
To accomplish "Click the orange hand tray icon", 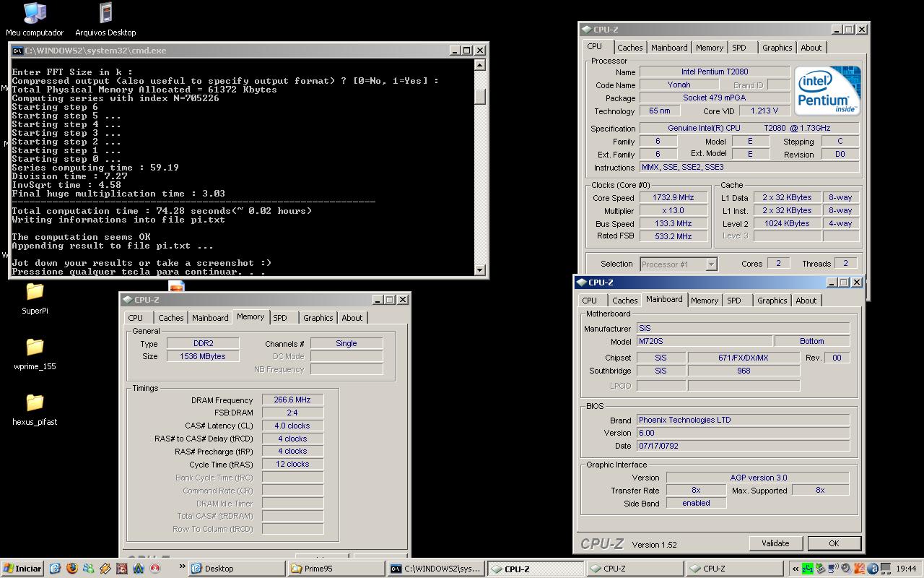I will [x=860, y=569].
